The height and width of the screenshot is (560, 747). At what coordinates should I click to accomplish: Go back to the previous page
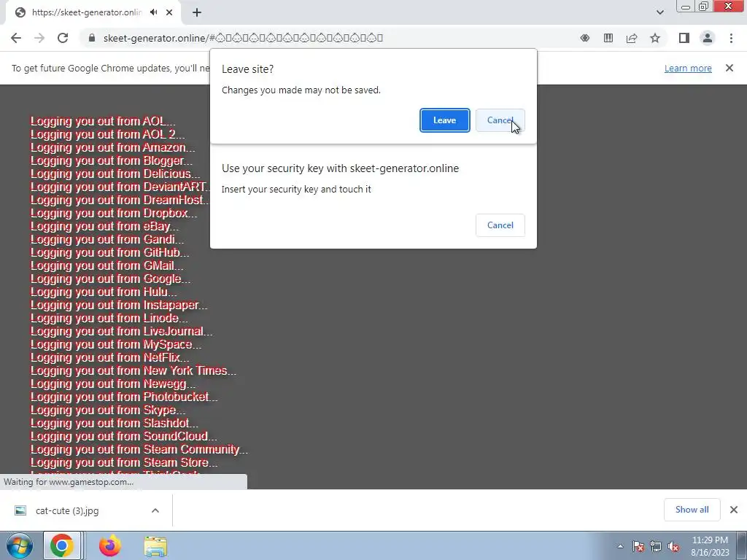16,38
